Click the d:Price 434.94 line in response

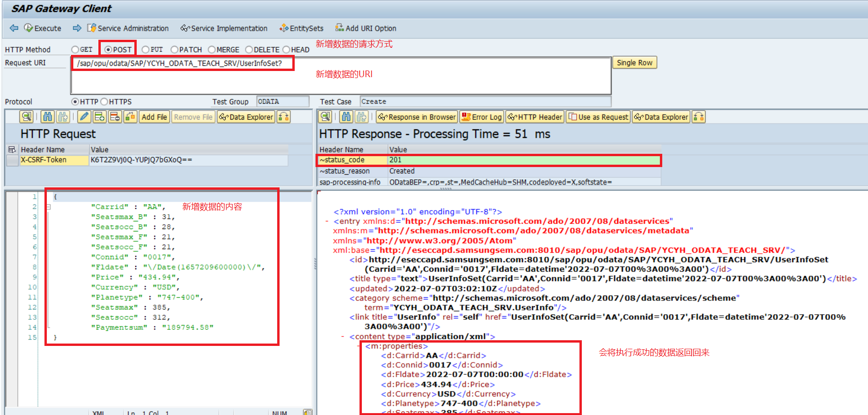438,384
